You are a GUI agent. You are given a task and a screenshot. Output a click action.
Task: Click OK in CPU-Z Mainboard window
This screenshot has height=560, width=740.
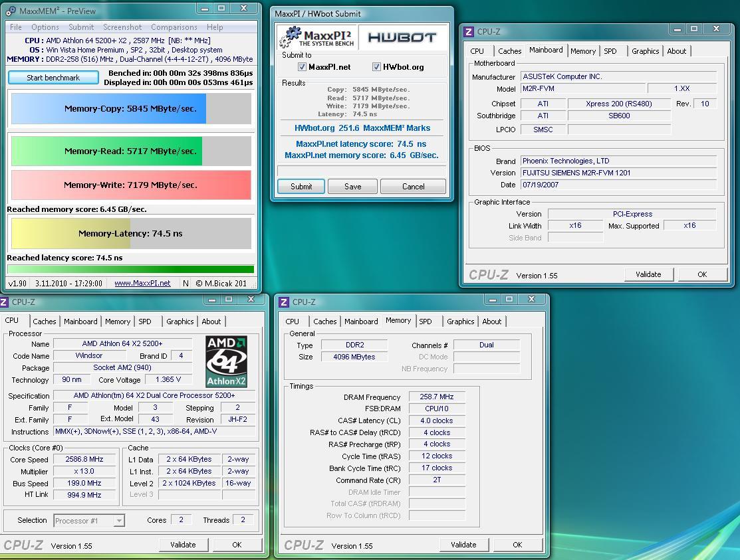(702, 274)
